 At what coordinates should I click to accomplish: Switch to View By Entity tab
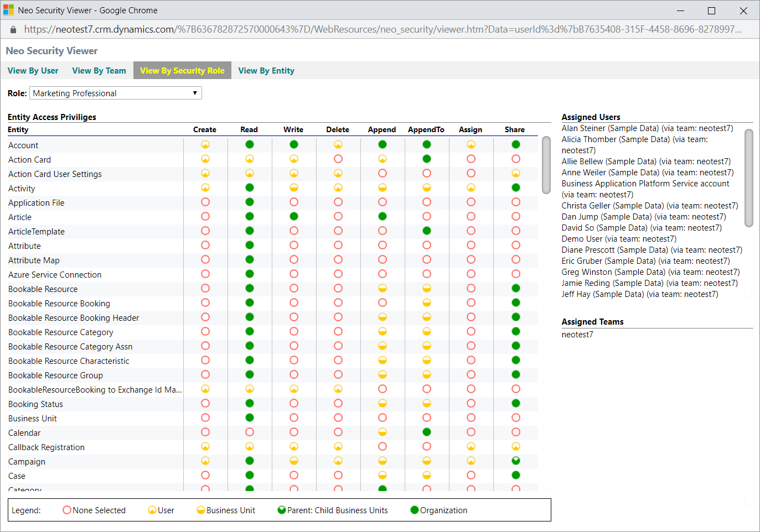(x=266, y=70)
